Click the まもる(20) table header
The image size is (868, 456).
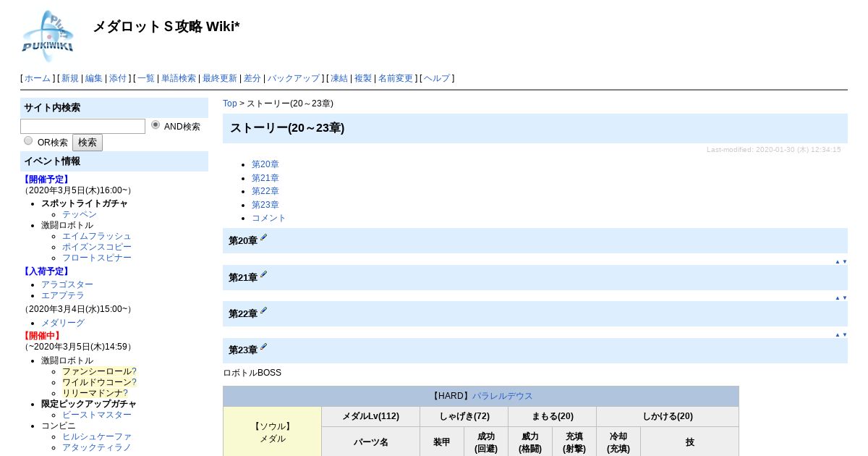(x=553, y=416)
